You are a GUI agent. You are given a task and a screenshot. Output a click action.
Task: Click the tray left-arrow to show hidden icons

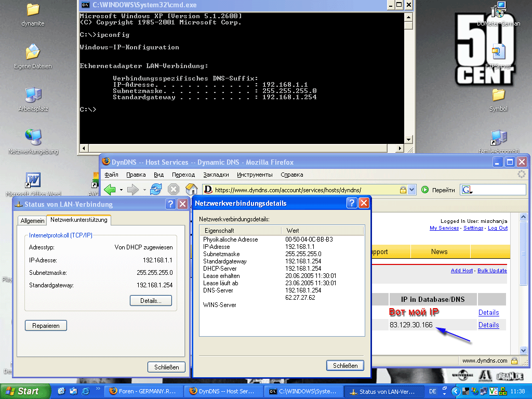(x=455, y=392)
